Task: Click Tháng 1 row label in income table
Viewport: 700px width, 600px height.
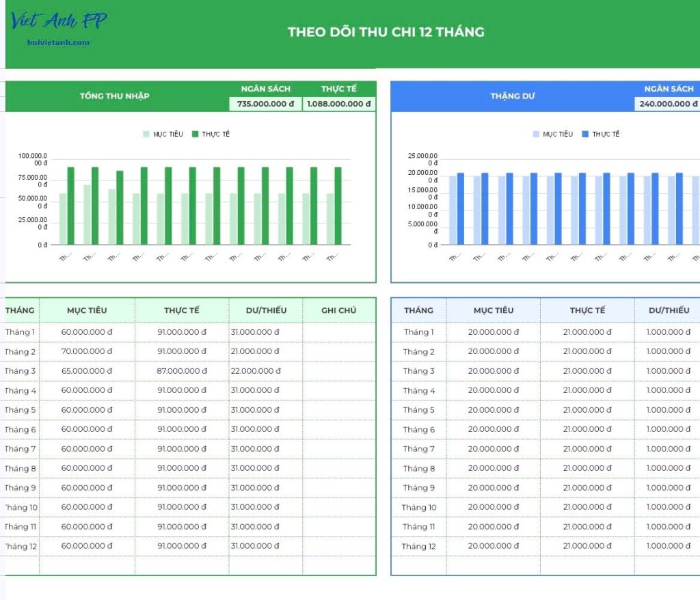Action: tap(20, 332)
